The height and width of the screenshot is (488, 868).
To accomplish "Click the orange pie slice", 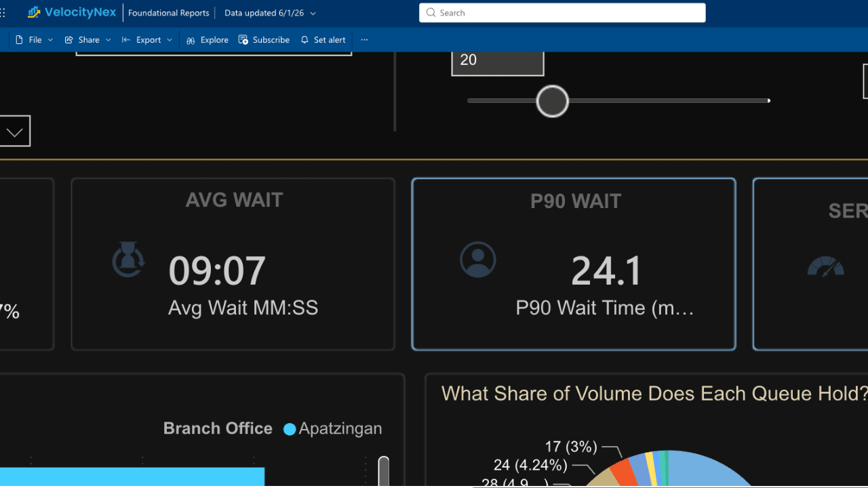I will pyautogui.click(x=625, y=473).
